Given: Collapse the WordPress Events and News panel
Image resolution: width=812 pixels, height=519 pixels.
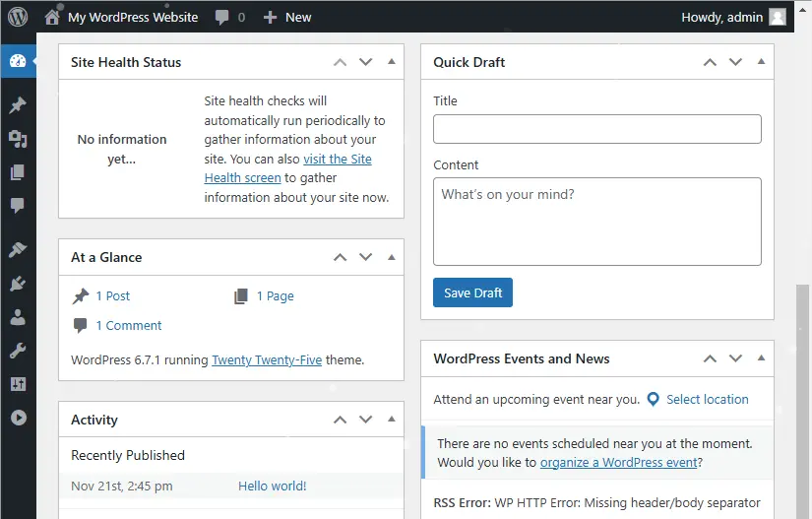Looking at the screenshot, I should tap(761, 357).
